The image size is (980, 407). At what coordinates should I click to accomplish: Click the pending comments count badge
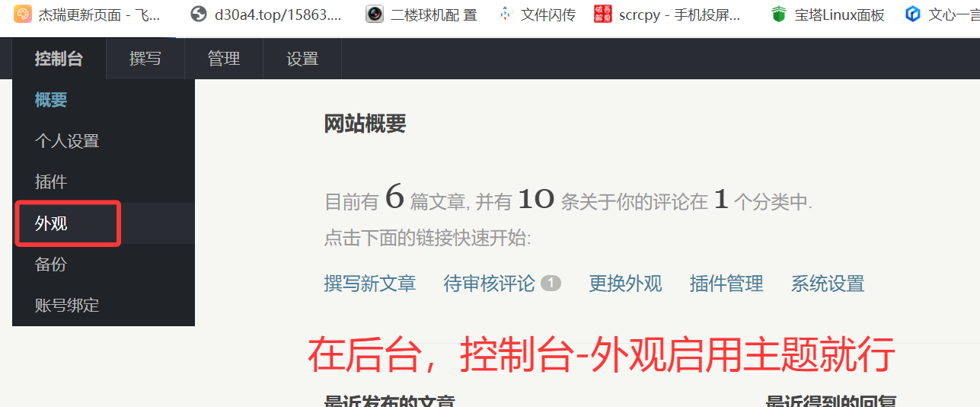[x=551, y=284]
